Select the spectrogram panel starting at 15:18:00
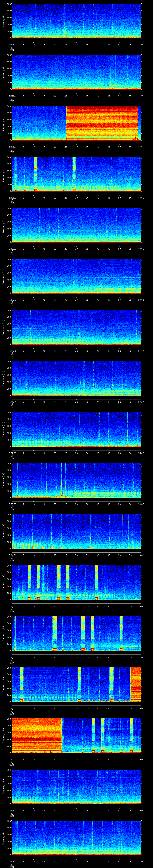Screen dimensions: 153x868 coord(77,225)
